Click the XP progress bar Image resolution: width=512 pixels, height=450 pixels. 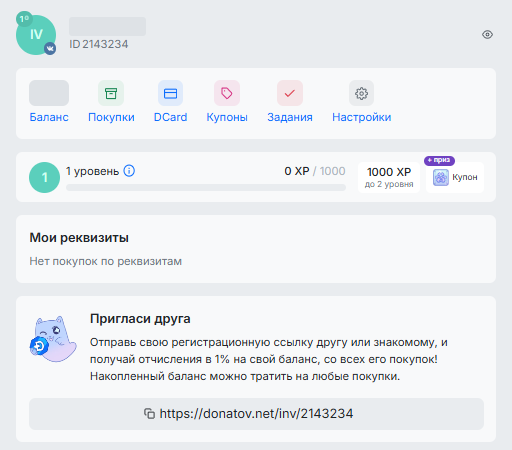(206, 188)
